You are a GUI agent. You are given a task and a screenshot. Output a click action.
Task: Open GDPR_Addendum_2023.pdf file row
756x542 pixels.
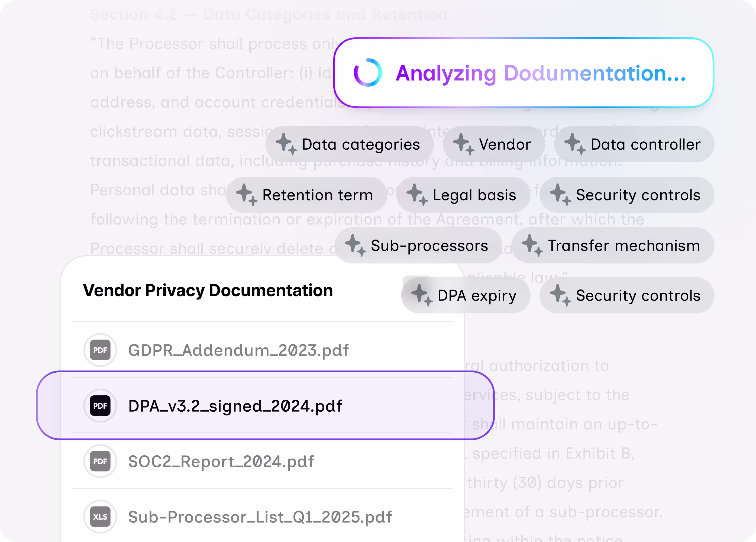tap(262, 350)
